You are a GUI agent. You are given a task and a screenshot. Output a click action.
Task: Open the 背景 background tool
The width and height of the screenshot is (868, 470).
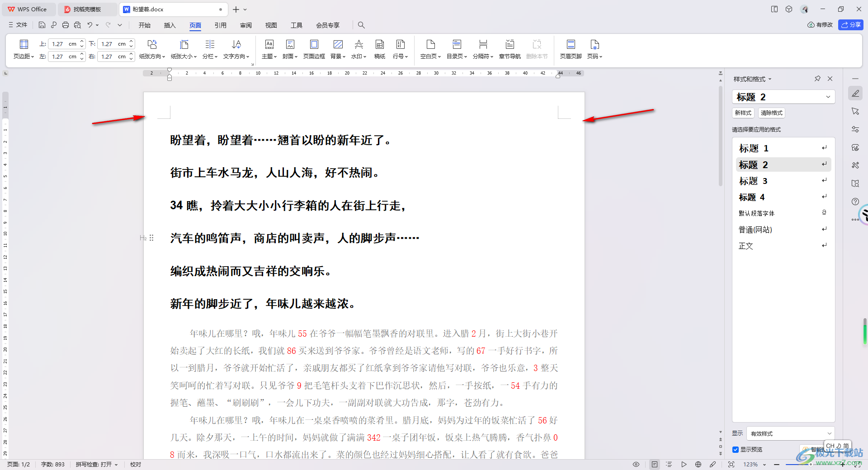point(338,49)
